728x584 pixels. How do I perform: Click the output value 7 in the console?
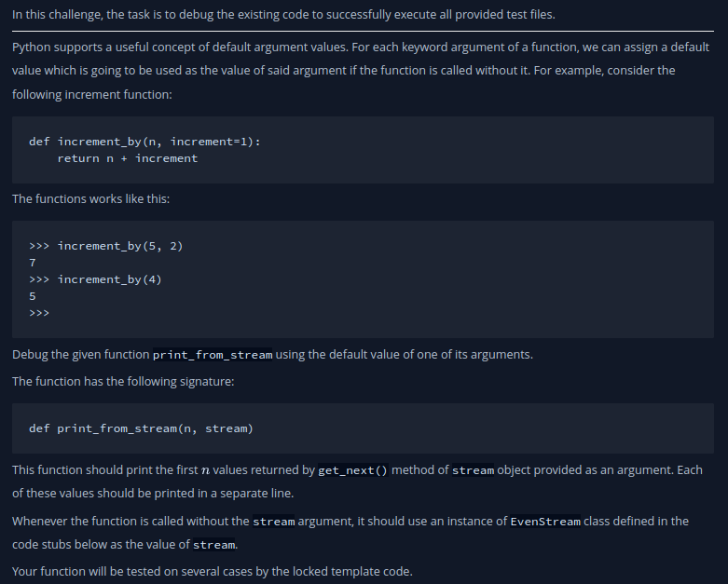point(33,263)
